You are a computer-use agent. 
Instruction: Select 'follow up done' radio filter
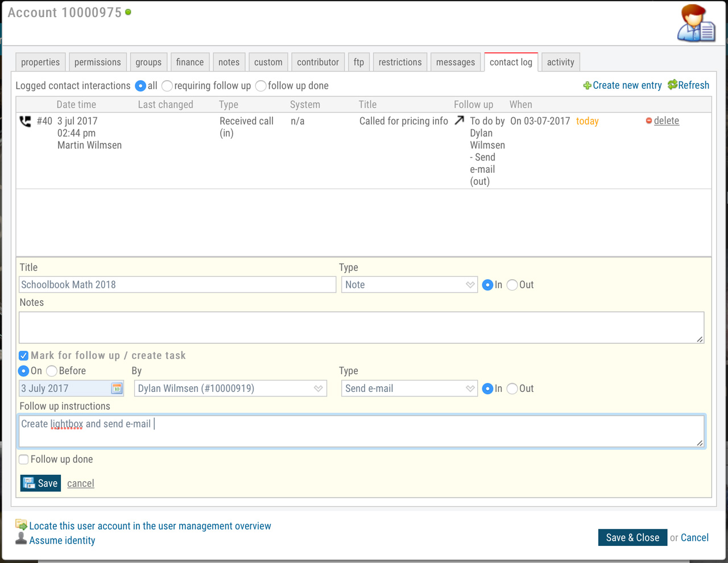[x=261, y=86]
